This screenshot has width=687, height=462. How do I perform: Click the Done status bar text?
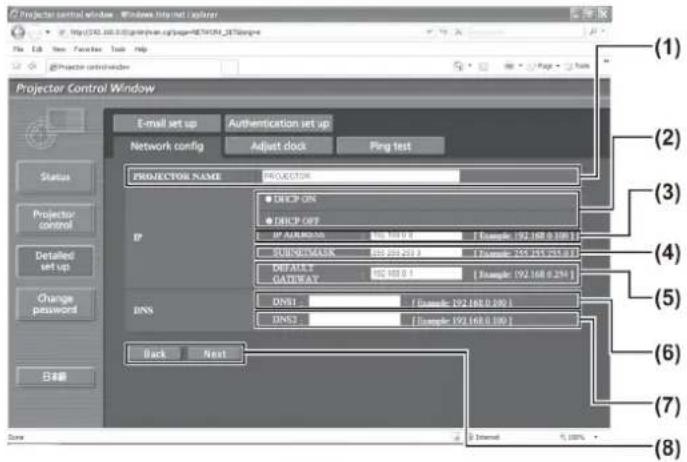pyautogui.click(x=16, y=437)
